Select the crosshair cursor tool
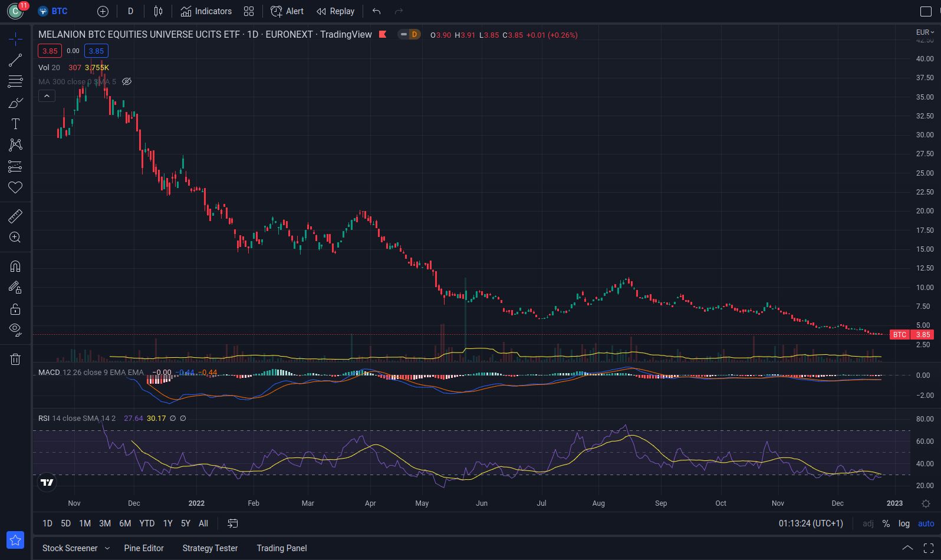Image resolution: width=941 pixels, height=560 pixels. pos(15,39)
